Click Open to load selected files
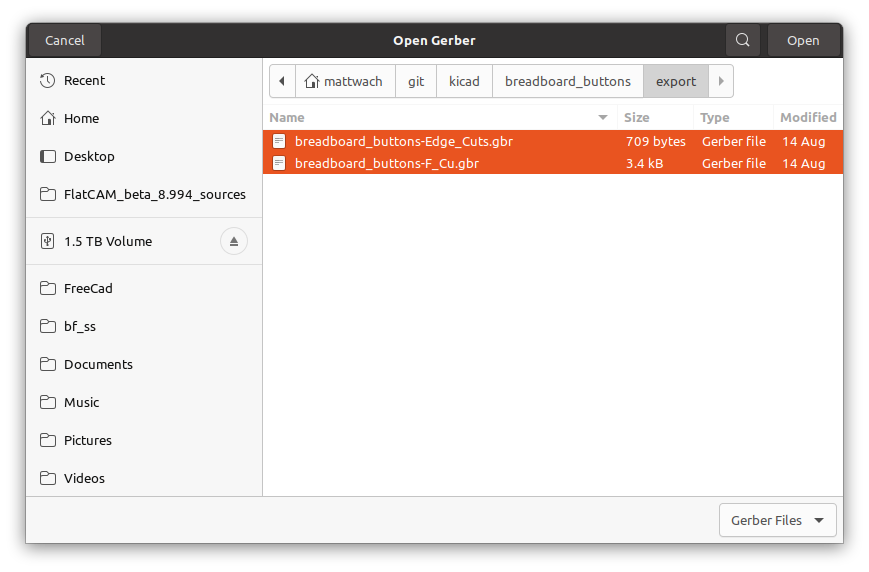The height and width of the screenshot is (572, 869). click(x=803, y=40)
